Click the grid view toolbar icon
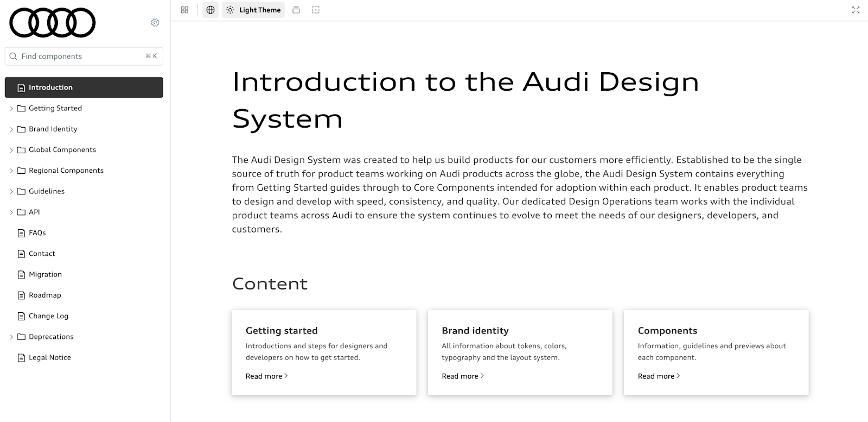 tap(184, 10)
